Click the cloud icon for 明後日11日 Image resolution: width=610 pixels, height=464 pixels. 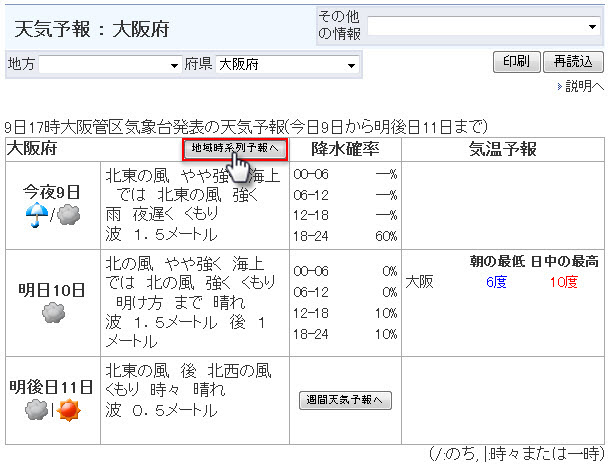[x=38, y=410]
